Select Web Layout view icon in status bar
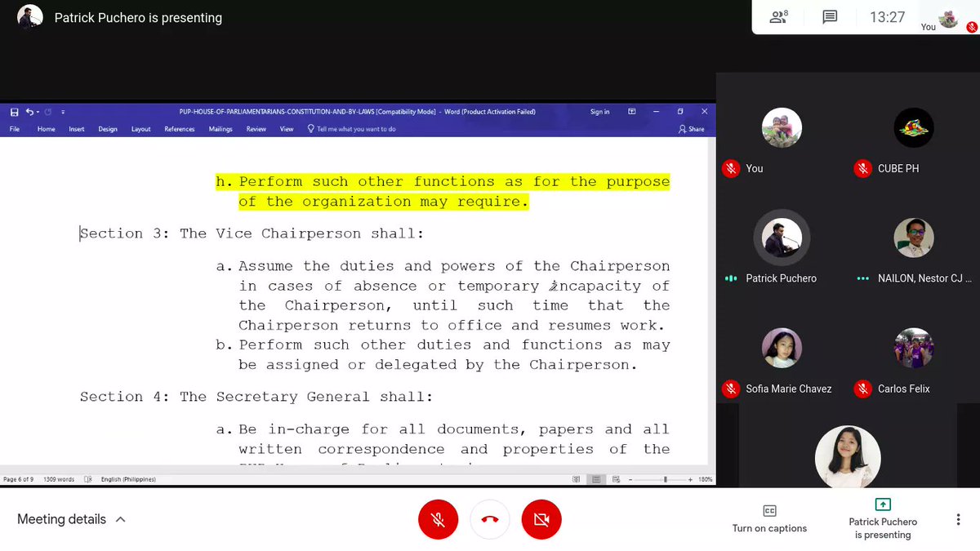 (x=617, y=479)
